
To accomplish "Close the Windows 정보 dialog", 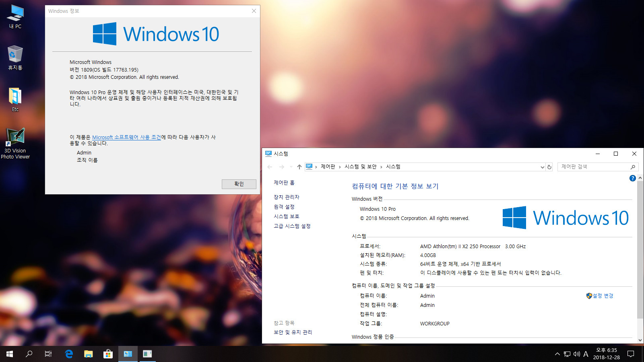I will [254, 11].
